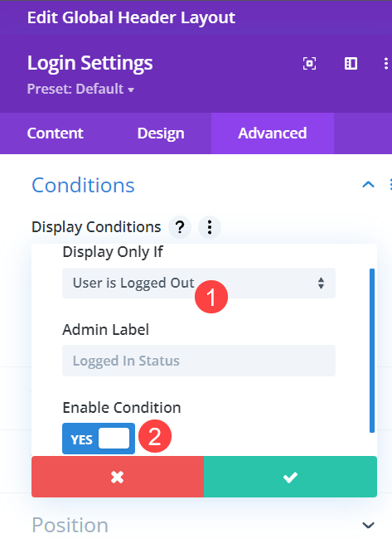
Task: Open the Display Conditions three-dot options
Action: (210, 227)
